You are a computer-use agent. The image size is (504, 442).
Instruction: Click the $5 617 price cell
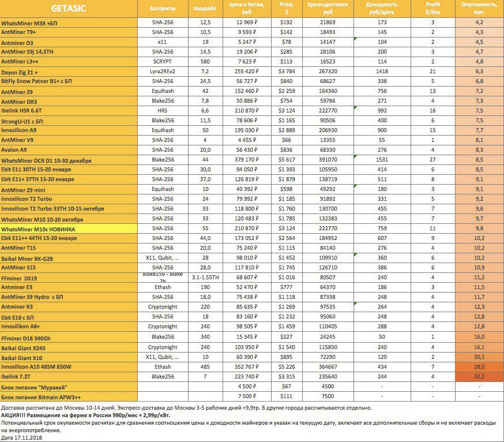coord(287,160)
